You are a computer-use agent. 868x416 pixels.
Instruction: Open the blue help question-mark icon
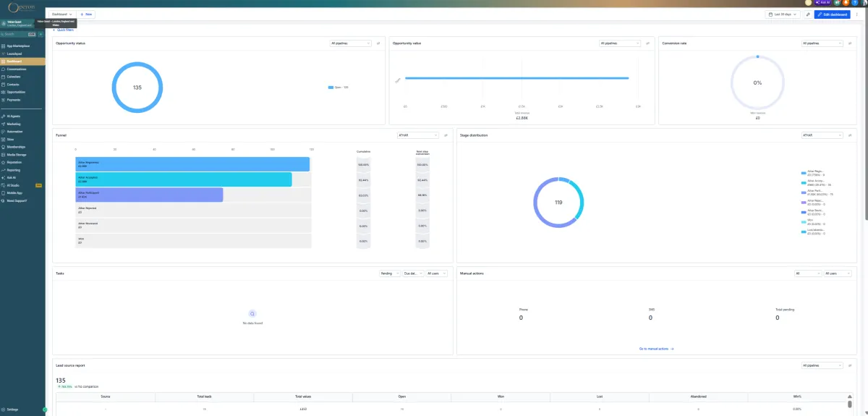pyautogui.click(x=855, y=3)
